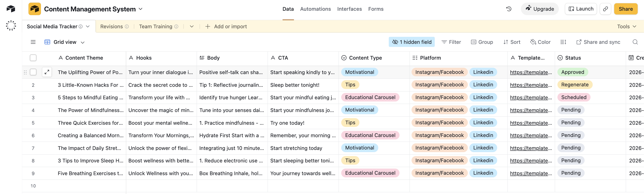Screen dimensions: 644x194
Task: Click the empty row 10 to add a record
Action: click(333, 186)
